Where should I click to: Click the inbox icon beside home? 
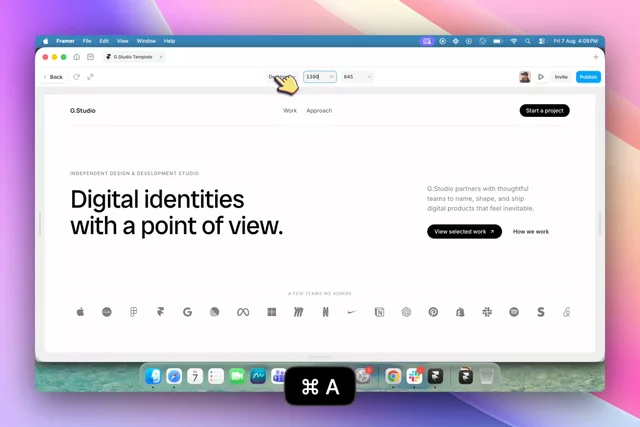coord(90,57)
